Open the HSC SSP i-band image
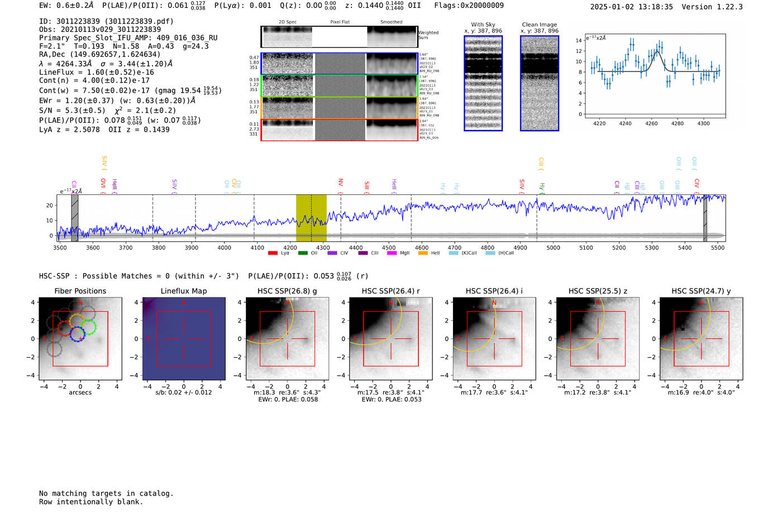The width and height of the screenshot is (782, 532). coord(494,339)
